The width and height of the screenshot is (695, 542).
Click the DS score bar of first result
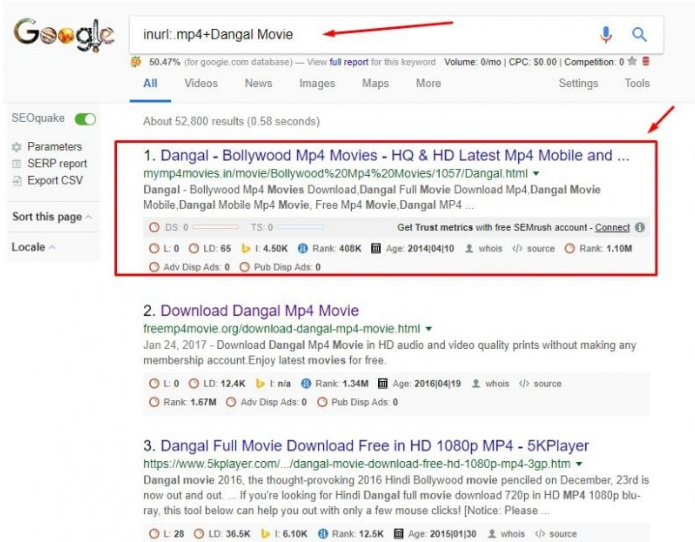[x=215, y=227]
